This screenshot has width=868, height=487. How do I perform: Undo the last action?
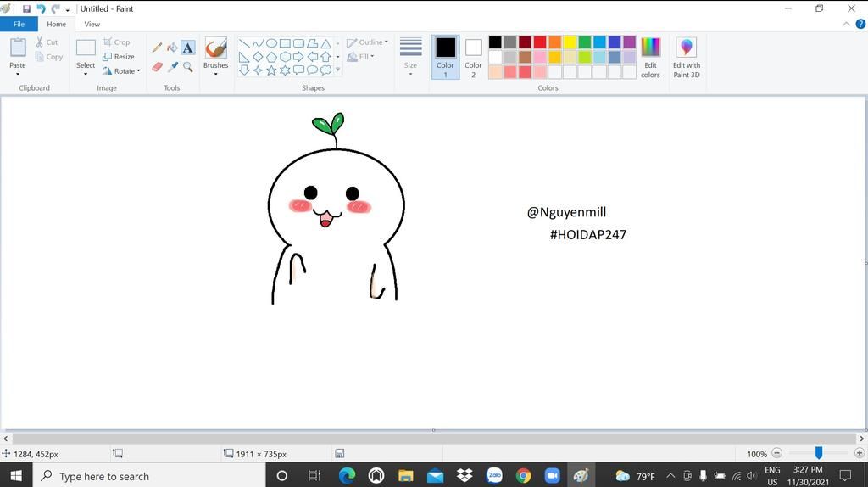point(41,8)
